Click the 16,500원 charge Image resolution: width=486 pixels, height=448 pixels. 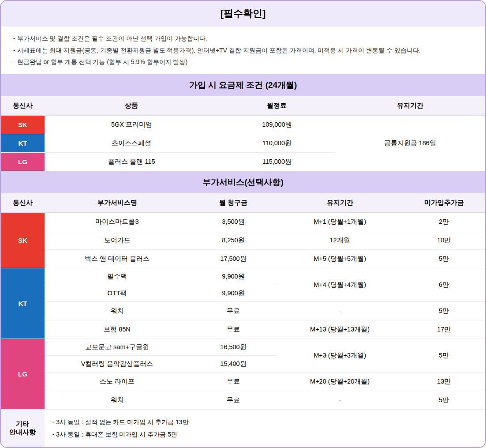point(233,347)
